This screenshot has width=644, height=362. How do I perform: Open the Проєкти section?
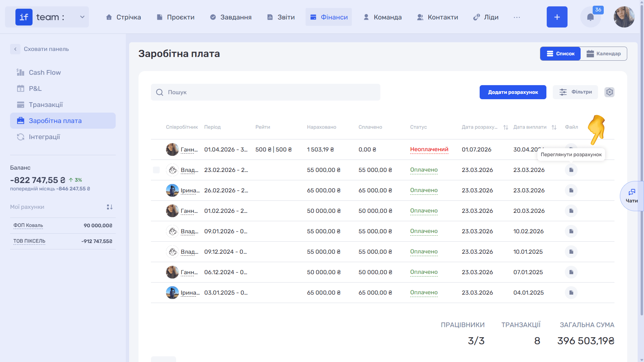tap(175, 17)
